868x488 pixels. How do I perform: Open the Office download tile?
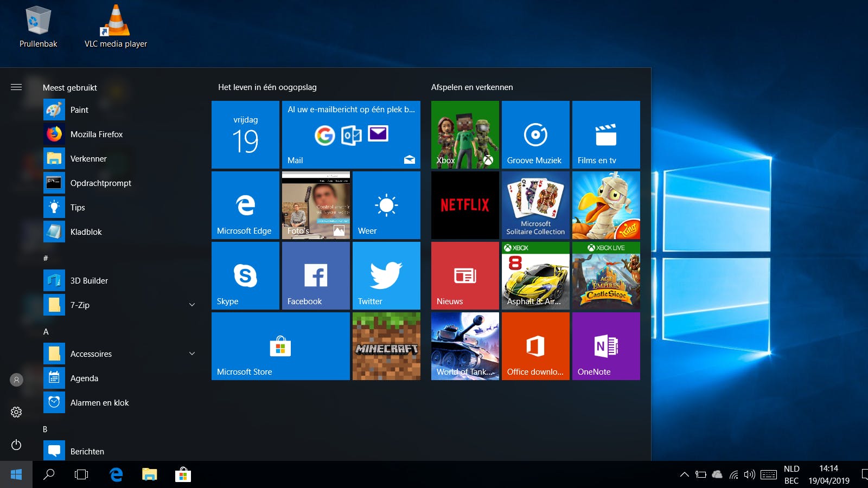click(535, 346)
